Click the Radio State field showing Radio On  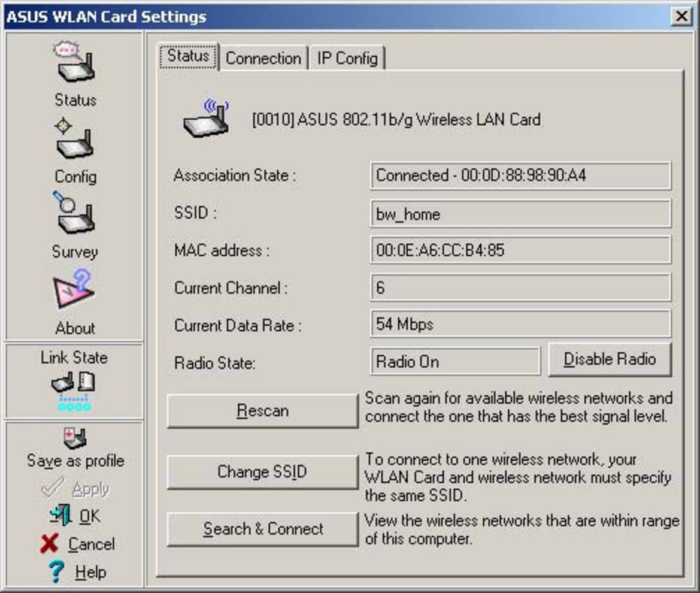click(x=455, y=361)
